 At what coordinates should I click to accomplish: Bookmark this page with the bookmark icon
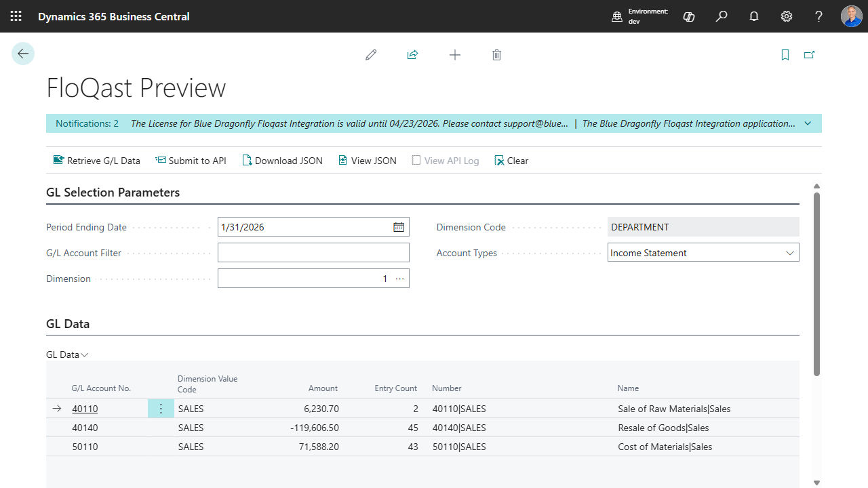[x=785, y=55]
